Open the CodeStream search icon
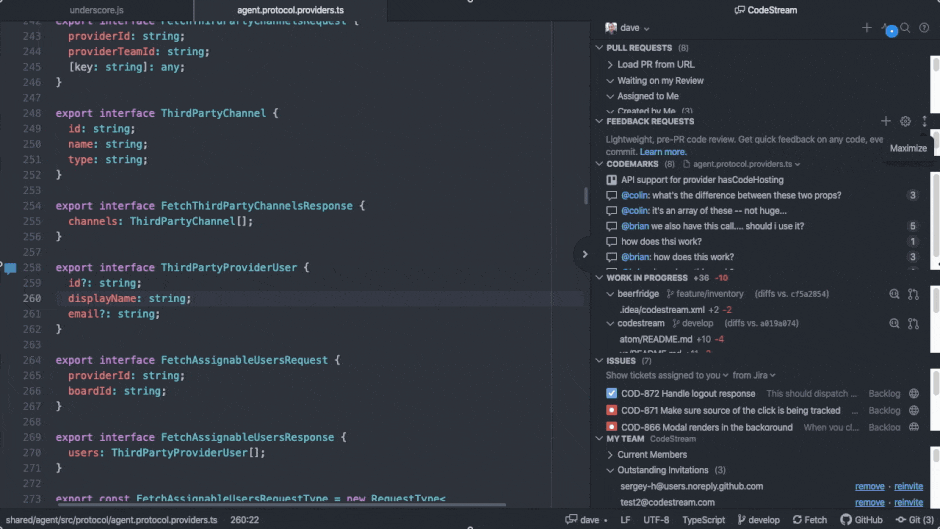The image size is (940, 529). (x=905, y=28)
